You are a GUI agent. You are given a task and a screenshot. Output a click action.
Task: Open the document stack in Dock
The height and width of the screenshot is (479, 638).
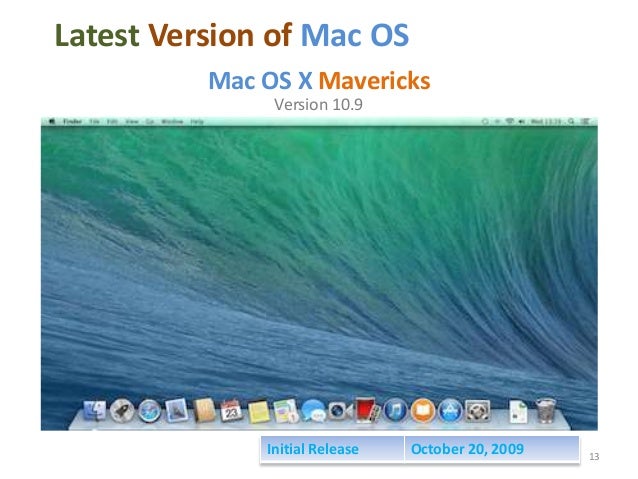(x=518, y=411)
